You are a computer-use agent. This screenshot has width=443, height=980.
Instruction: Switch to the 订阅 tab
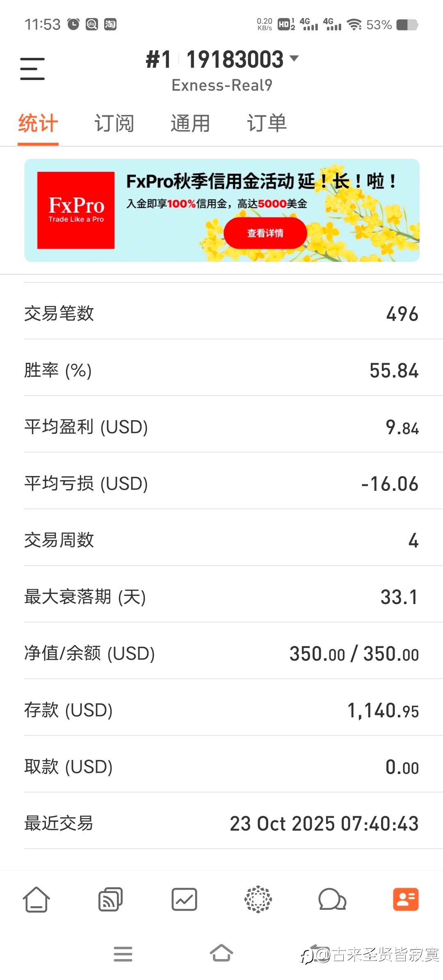(114, 123)
